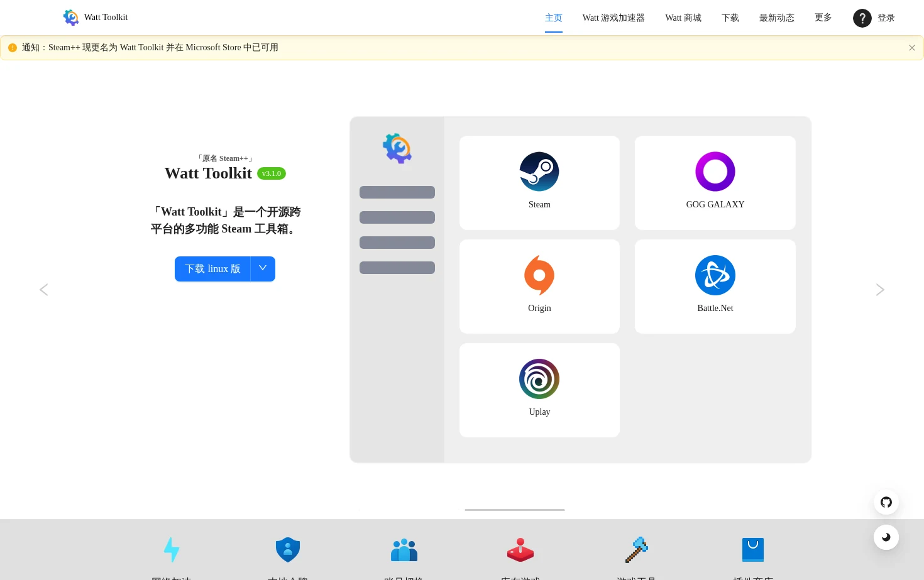Viewport: 924px width, 580px height.
Task: Dismiss the Steam++ rename notification banner
Action: click(912, 48)
